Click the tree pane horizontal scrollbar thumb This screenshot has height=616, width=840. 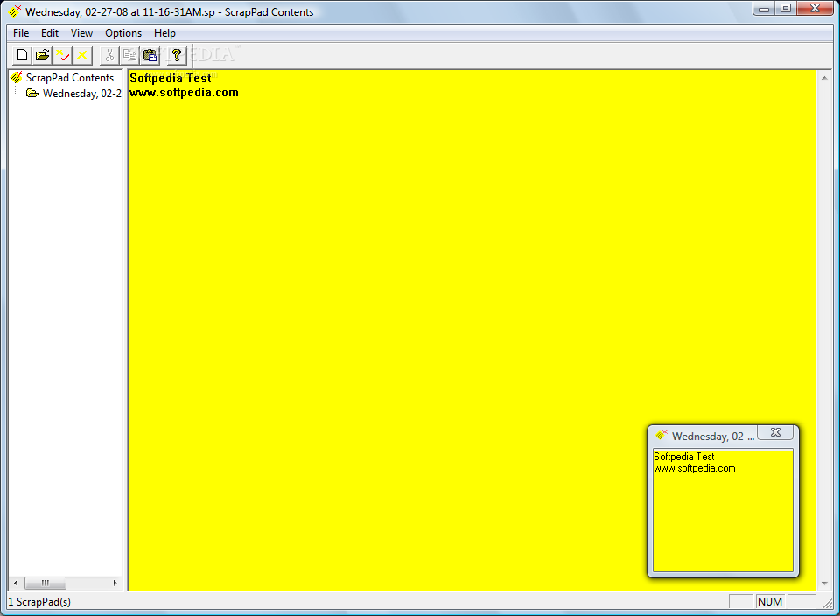(45, 583)
